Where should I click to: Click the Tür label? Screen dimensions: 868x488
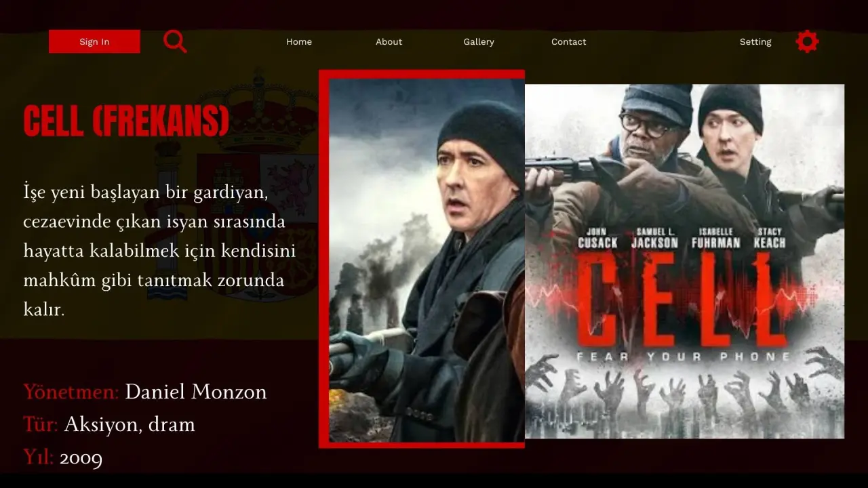[x=41, y=424]
